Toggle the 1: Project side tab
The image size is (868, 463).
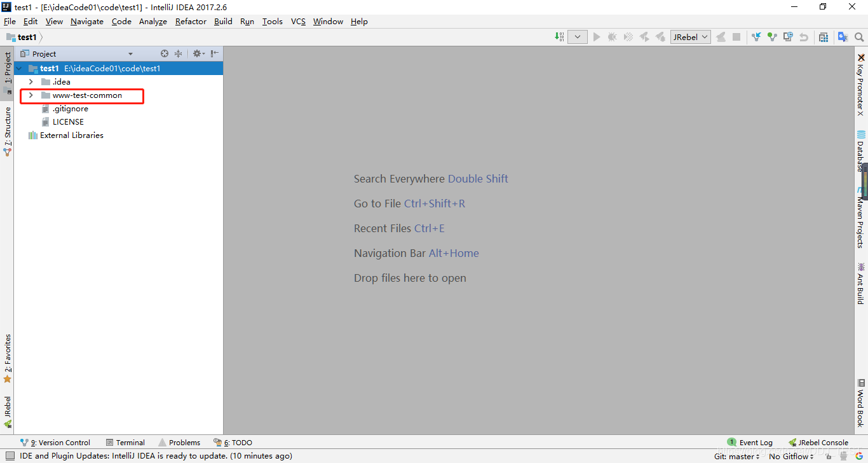point(8,72)
